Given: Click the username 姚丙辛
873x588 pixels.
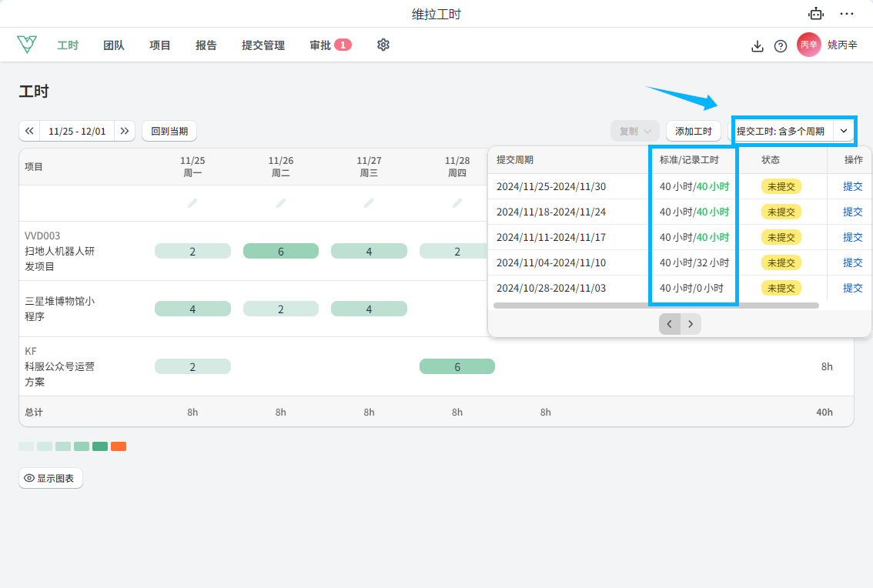Looking at the screenshot, I should (842, 45).
